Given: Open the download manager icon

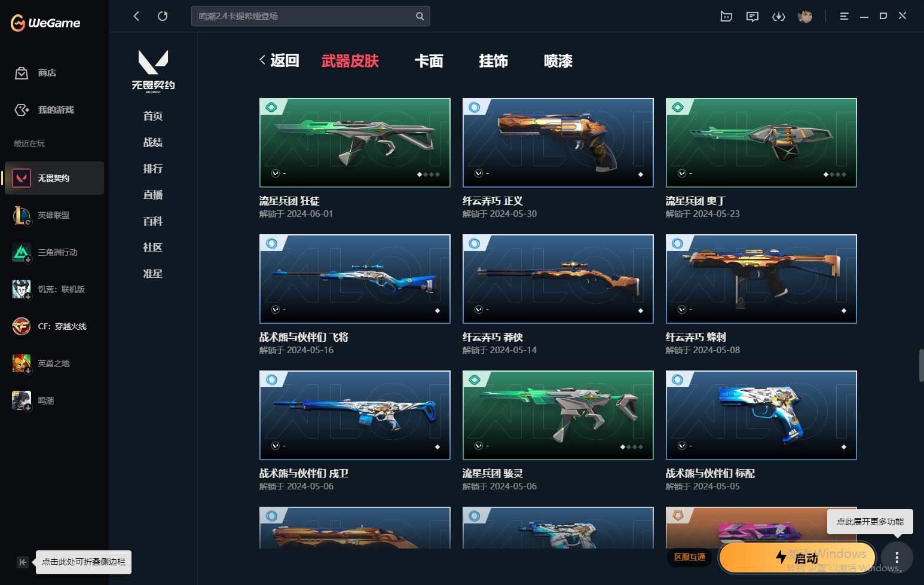Looking at the screenshot, I should point(778,16).
